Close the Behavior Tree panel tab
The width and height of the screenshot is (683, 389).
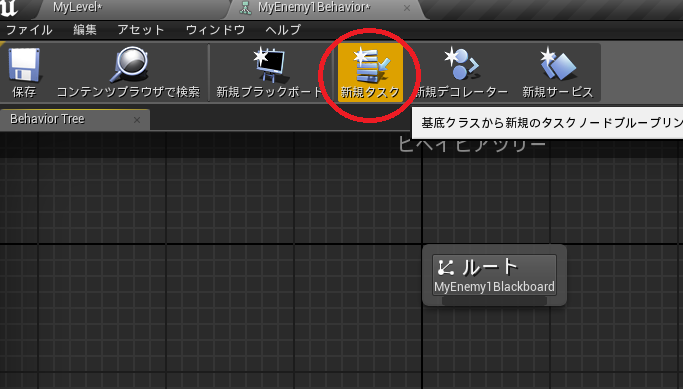tap(137, 120)
